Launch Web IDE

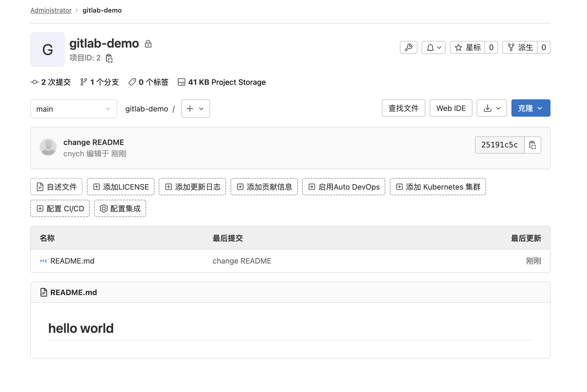[x=451, y=108]
